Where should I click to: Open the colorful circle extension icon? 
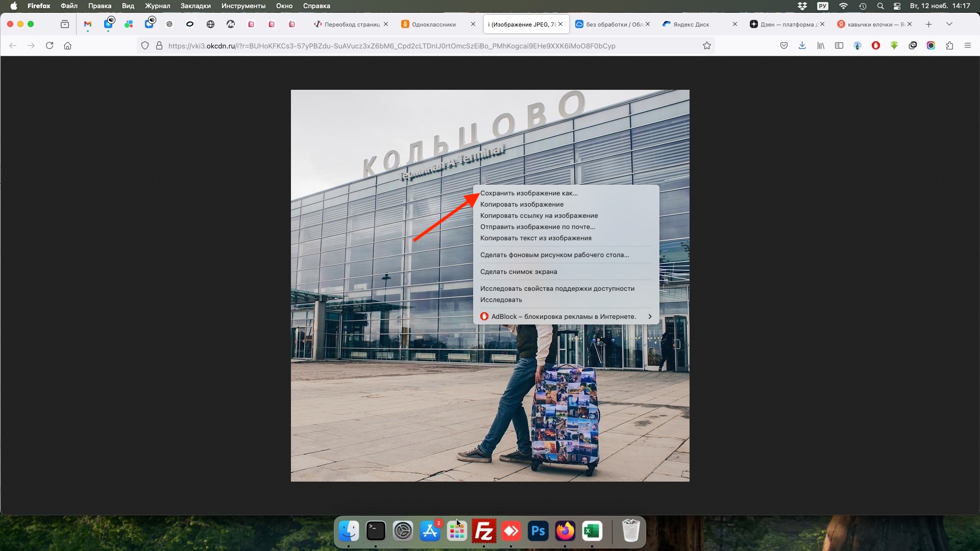[931, 45]
